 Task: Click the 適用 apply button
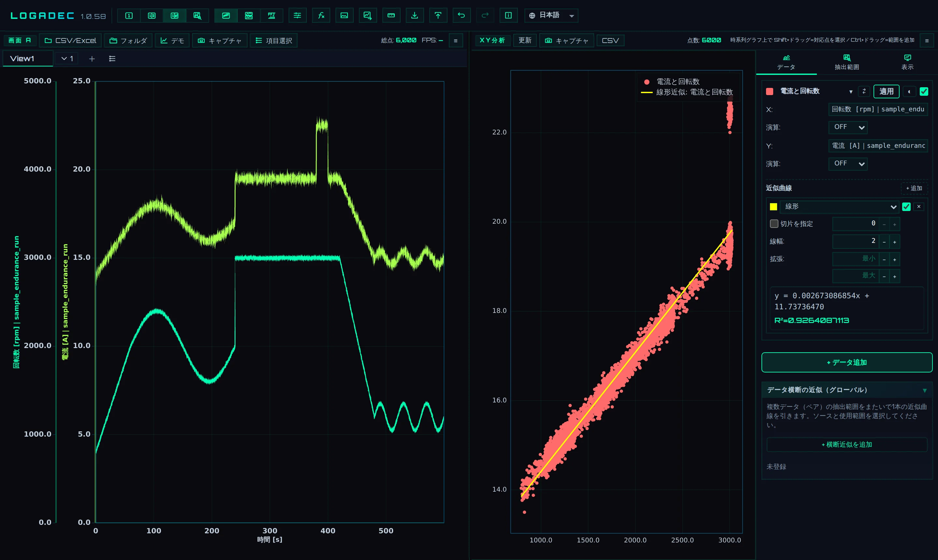click(x=886, y=91)
